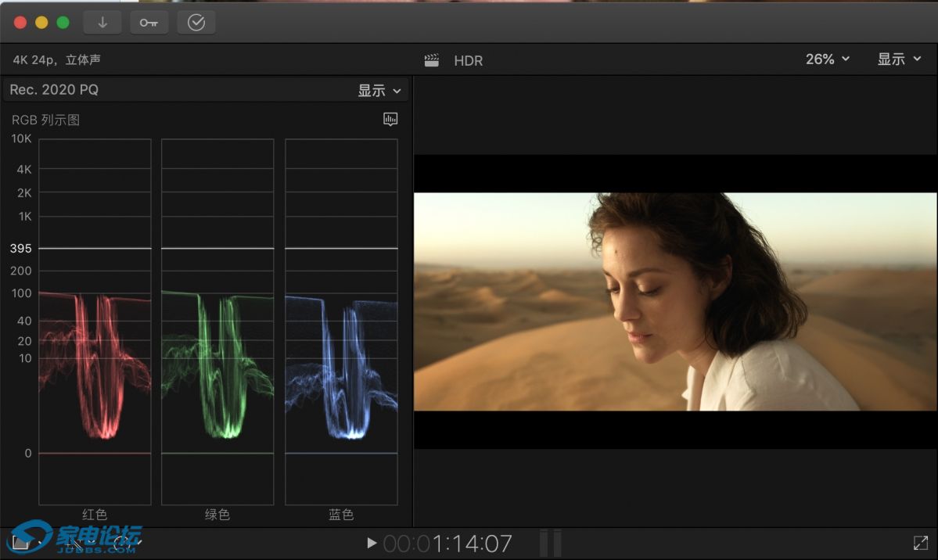Open the 26% zoom level dropdown
Screen dimensions: 938x560
click(x=828, y=59)
